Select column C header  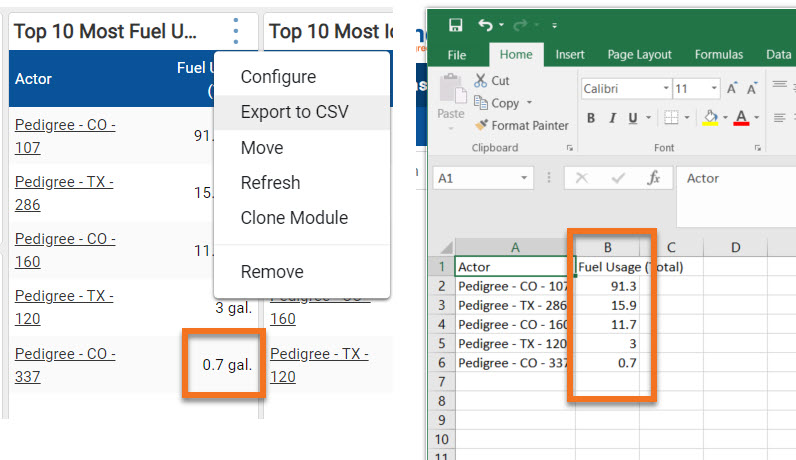pos(671,247)
